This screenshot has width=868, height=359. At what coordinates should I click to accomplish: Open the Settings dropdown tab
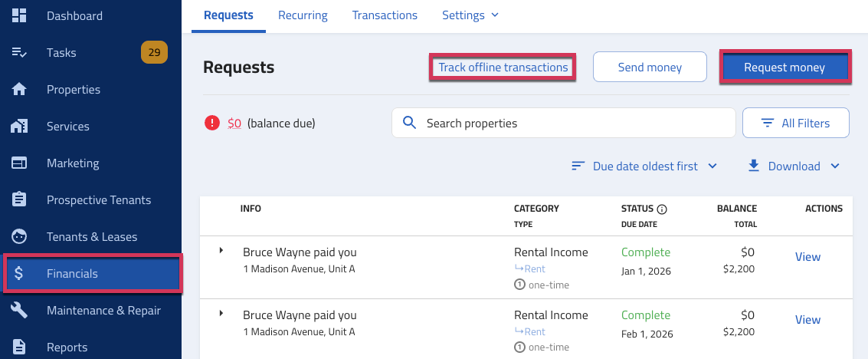[x=470, y=15]
